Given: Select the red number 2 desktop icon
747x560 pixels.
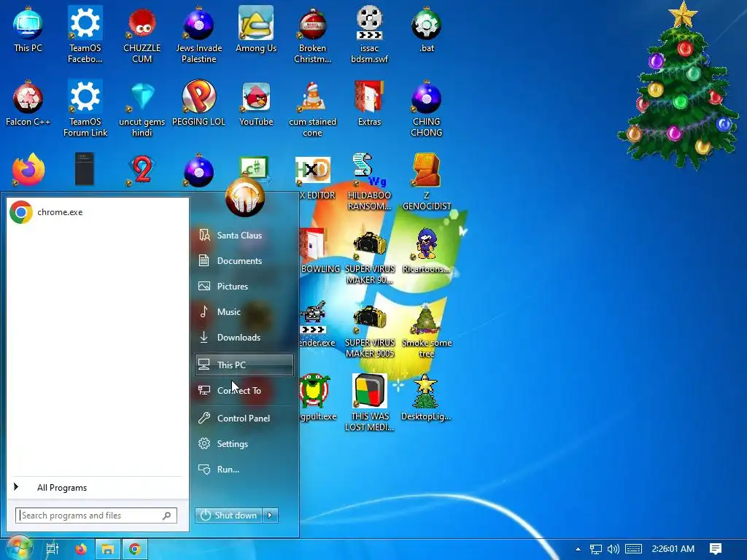Looking at the screenshot, I should pos(142,170).
